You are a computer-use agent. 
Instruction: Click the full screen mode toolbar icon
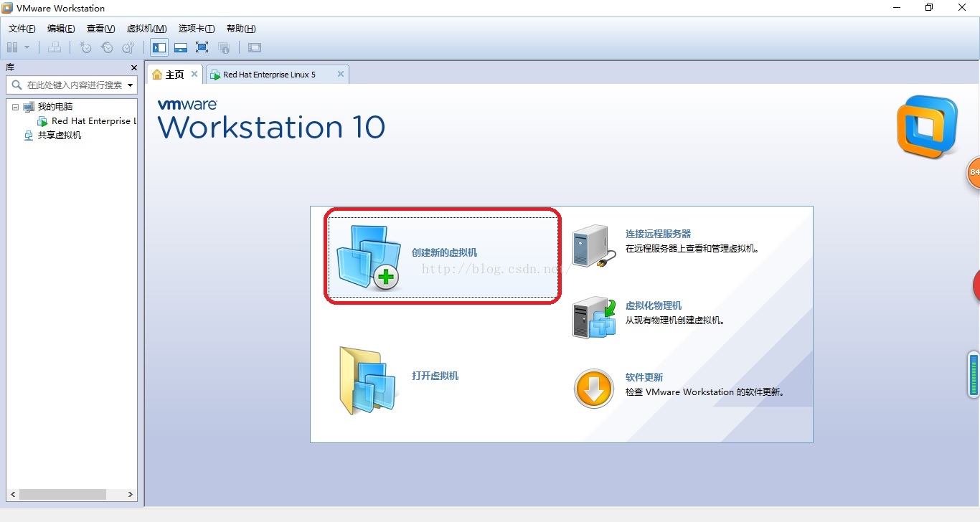click(202, 47)
